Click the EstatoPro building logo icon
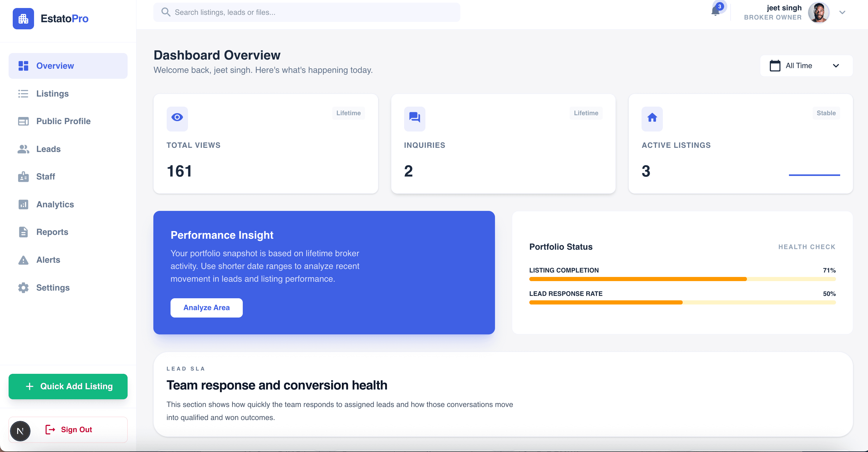 click(23, 19)
